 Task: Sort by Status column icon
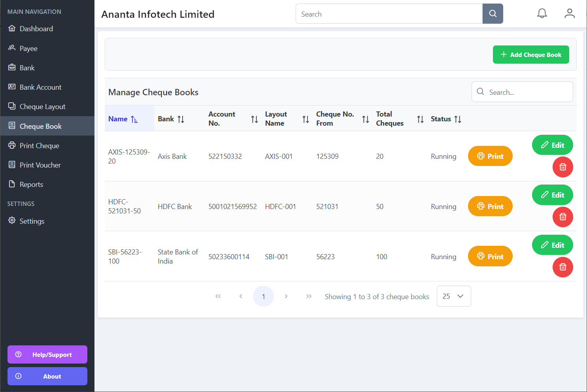[458, 119]
